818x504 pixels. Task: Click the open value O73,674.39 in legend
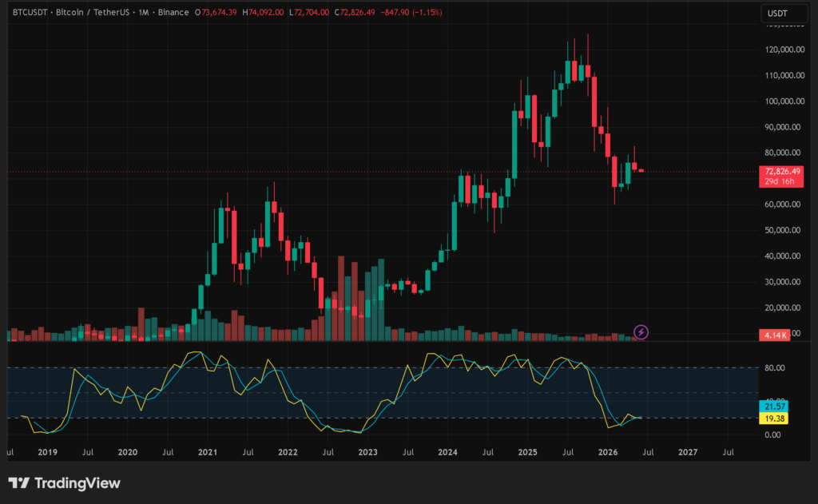[216, 12]
